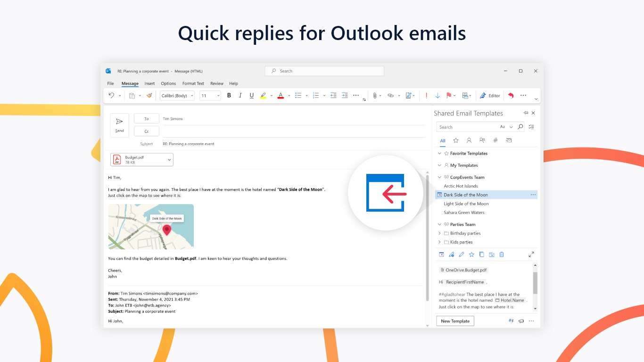The width and height of the screenshot is (644, 362).
Task: Click the New Template button
Action: (455, 321)
